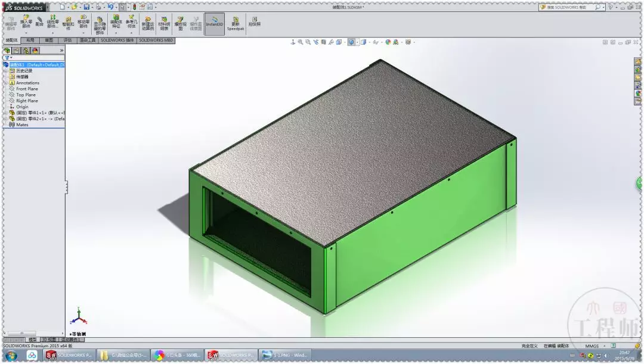This screenshot has height=364, width=644.
Task: Click the Windows Start button
Action: [11, 356]
